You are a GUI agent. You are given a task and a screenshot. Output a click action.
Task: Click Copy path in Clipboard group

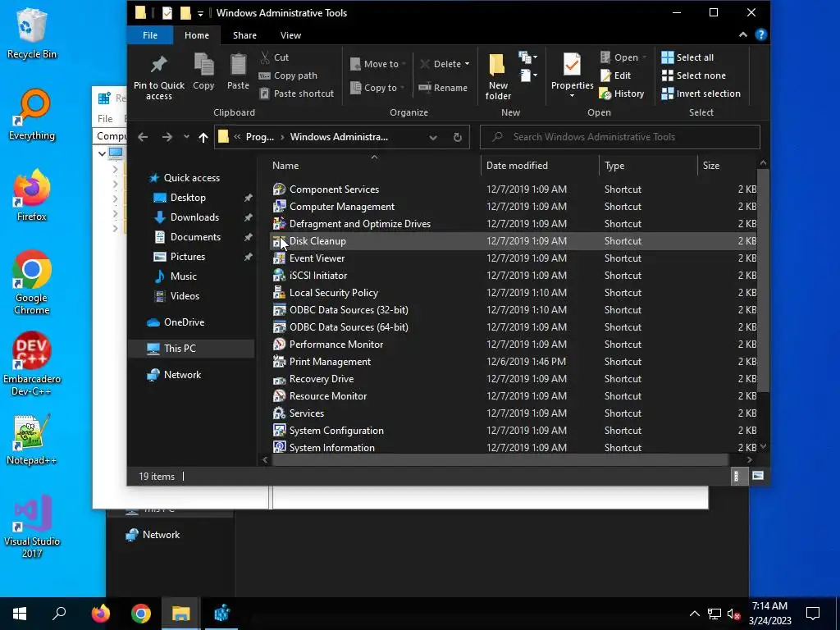pos(289,75)
